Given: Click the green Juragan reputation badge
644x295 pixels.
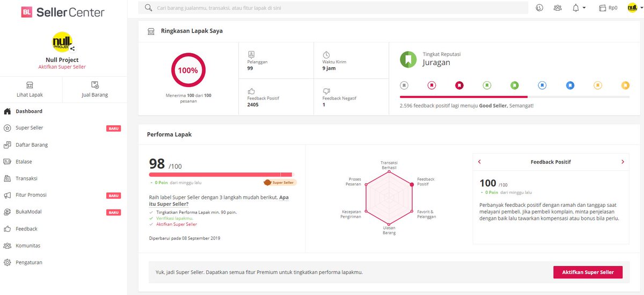Looking at the screenshot, I should (x=408, y=59).
